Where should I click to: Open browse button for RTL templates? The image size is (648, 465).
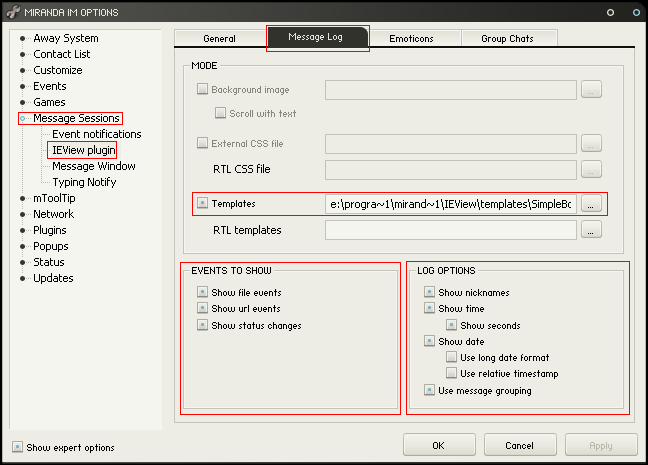591,229
